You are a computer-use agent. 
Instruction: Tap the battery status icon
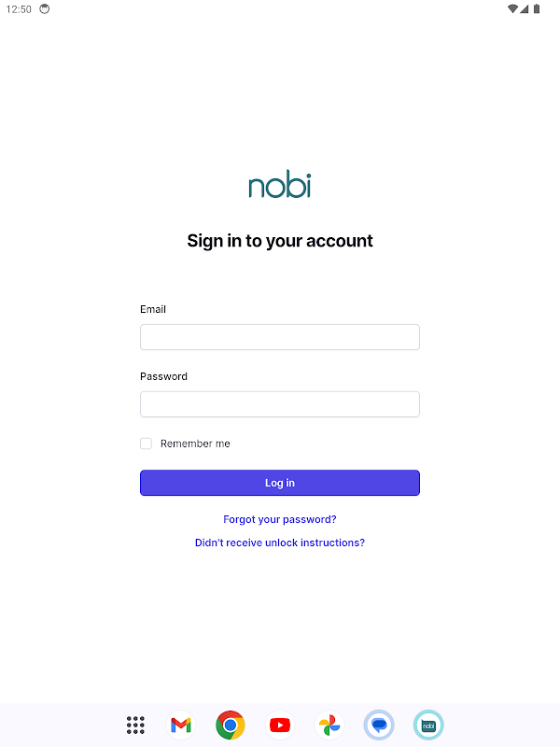pos(536,9)
